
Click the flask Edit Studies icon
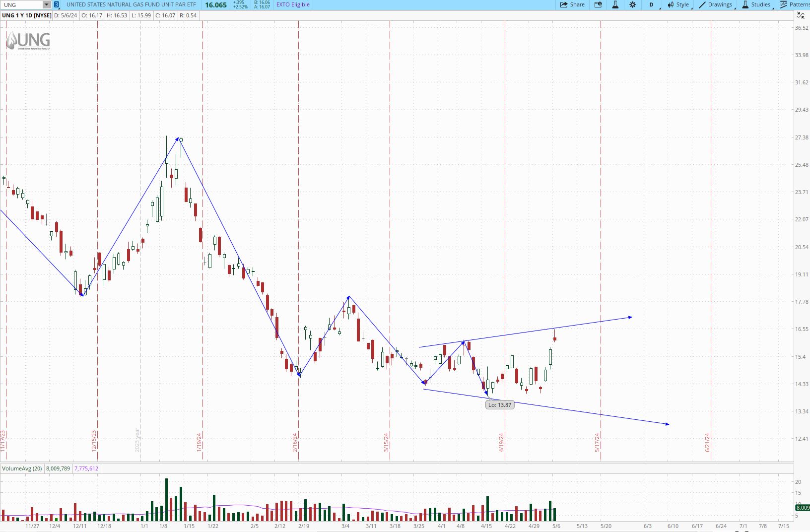tap(615, 4)
